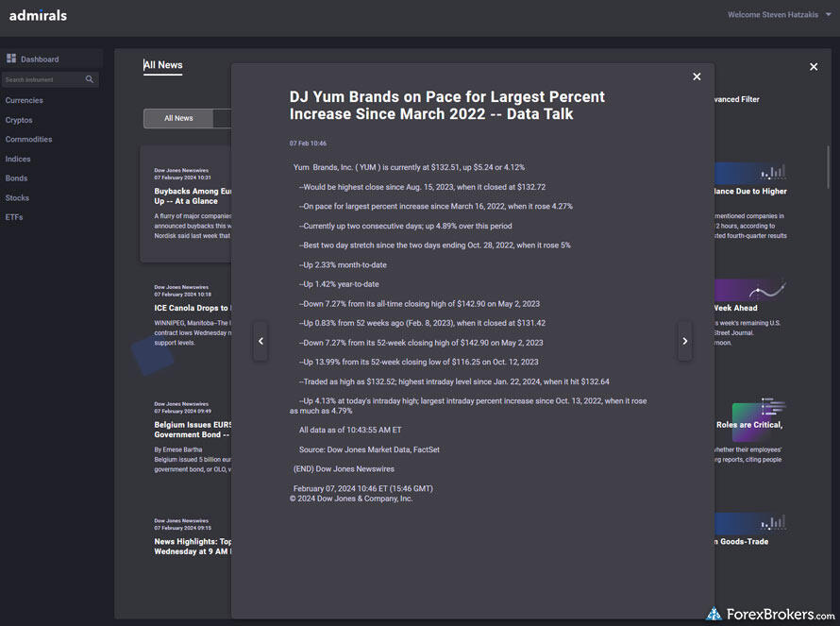Viewport: 840px width, 626px height.
Task: Click the search magnifier icon
Action: tap(90, 79)
